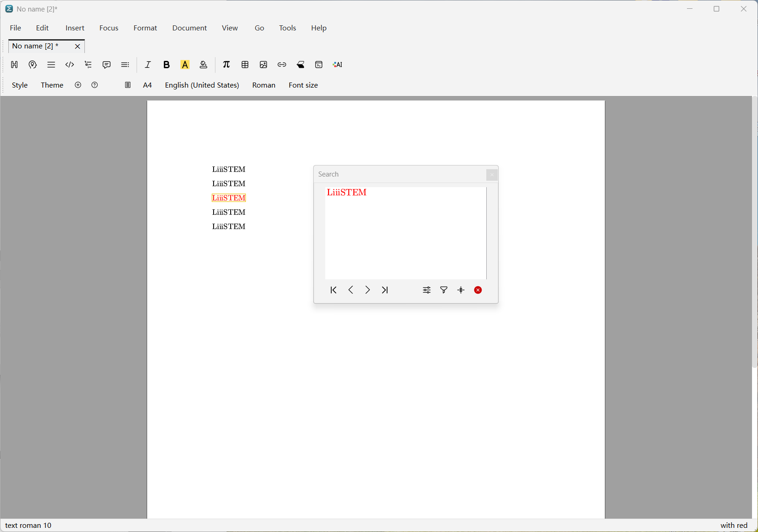Expand the Font size dropdown
758x532 pixels.
click(303, 85)
